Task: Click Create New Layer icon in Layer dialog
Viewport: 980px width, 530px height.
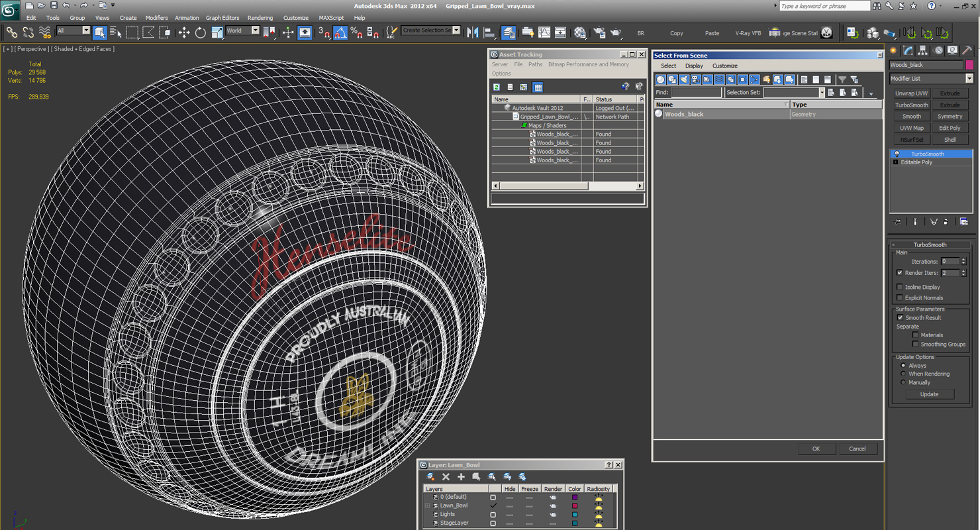Action: (431, 476)
